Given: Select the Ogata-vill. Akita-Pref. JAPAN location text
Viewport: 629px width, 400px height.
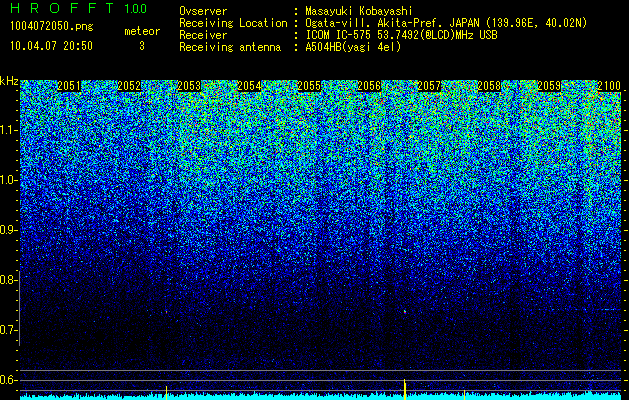Looking at the screenshot, I should (446, 23).
